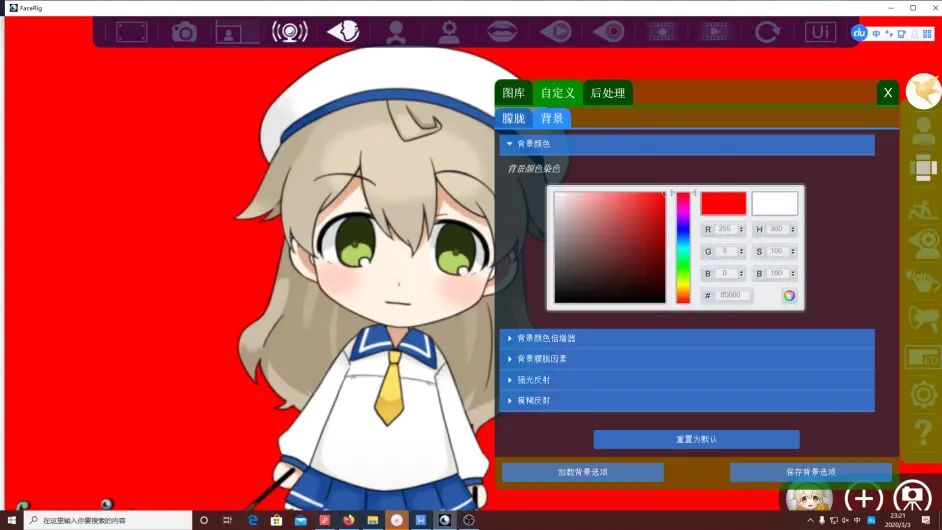
Task: Open the reclining figure environment sidebar icon
Action: [923, 210]
